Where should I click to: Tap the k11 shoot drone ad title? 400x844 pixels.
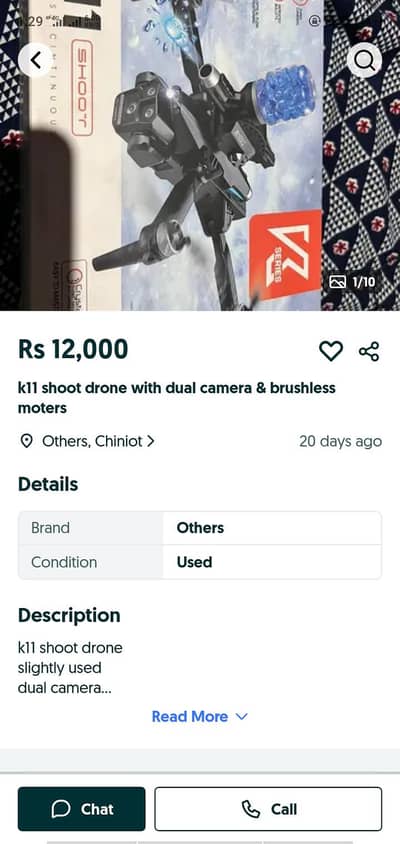coord(177,398)
